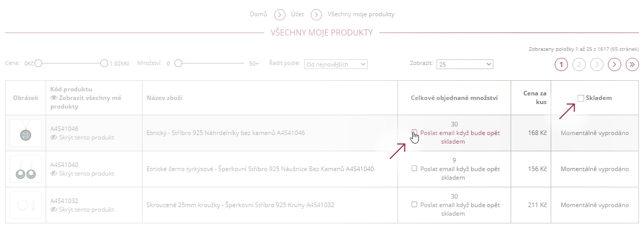Hide product A4S41040 via crossed-eye icon
The width and height of the screenshot is (644, 233).
point(54,174)
